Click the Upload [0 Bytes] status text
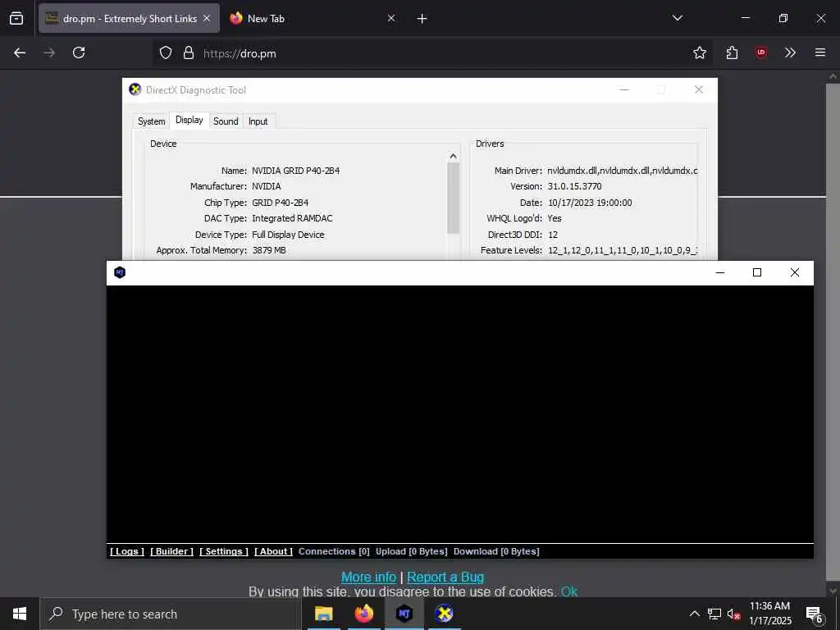 pyautogui.click(x=412, y=551)
